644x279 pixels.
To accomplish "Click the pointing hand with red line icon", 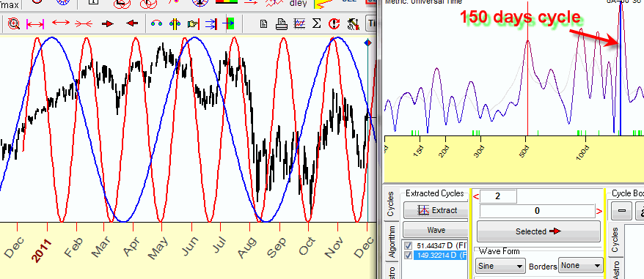I will 193,23.
